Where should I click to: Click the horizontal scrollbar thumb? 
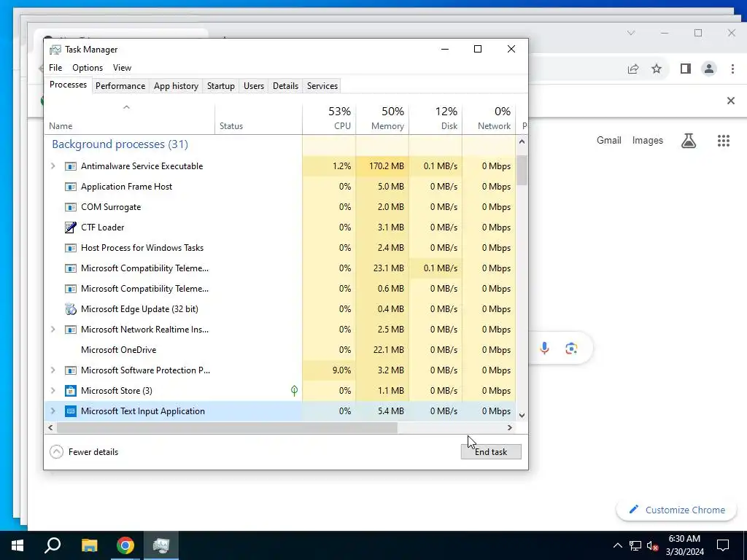point(227,427)
